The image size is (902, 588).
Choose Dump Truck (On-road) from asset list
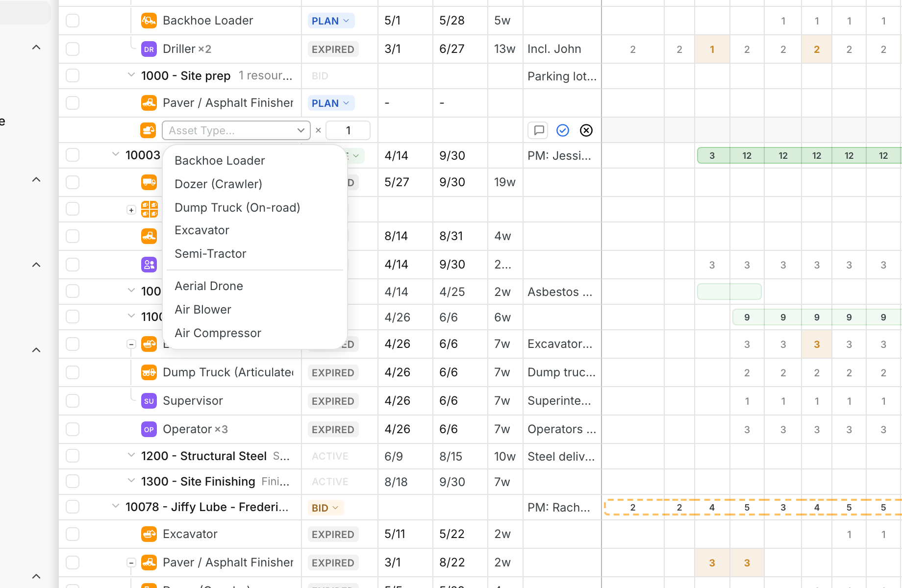pos(255,208)
